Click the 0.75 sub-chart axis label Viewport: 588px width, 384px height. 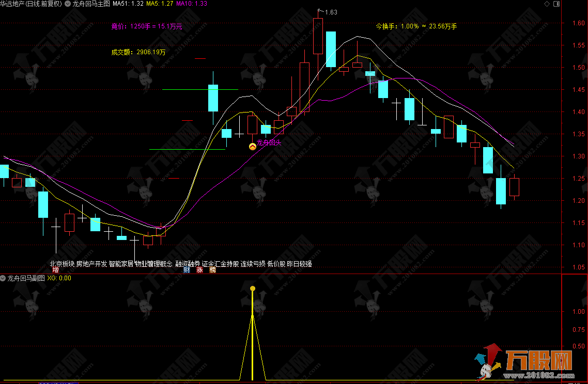click(x=578, y=329)
